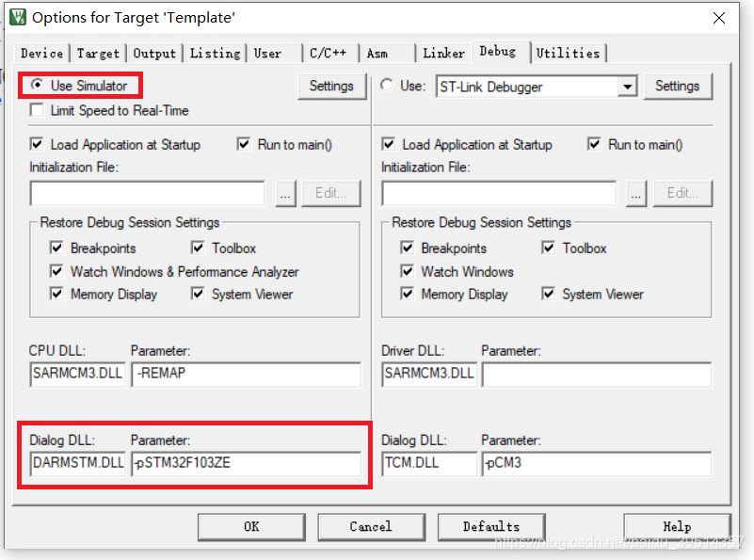Screen dimensions: 754x560
Task: Open the Help button
Action: [x=677, y=527]
